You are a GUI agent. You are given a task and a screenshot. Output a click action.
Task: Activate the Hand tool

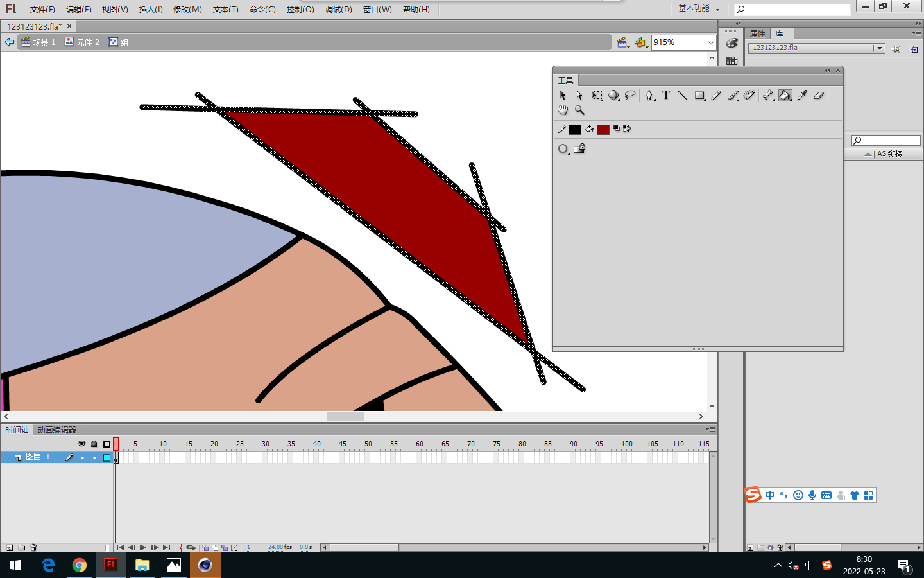(x=563, y=110)
